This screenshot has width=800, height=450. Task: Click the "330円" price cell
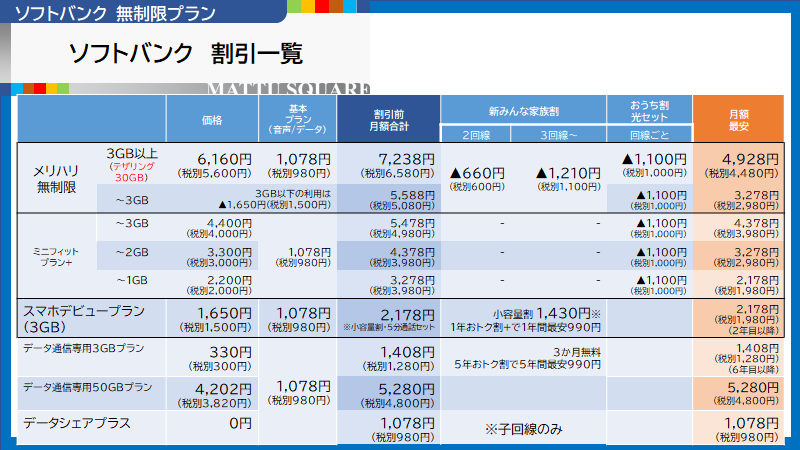[230, 352]
